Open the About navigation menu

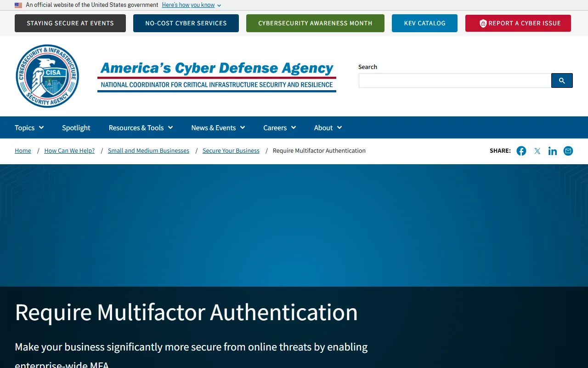click(328, 127)
